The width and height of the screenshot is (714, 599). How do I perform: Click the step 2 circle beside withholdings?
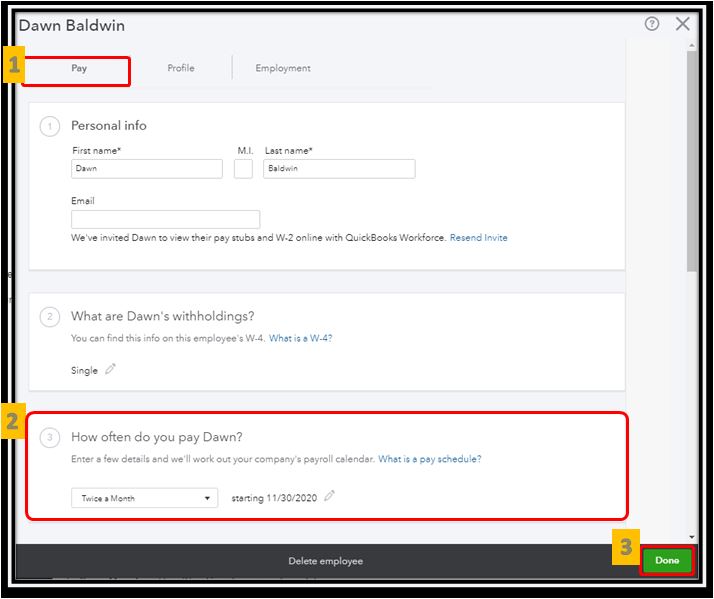50,317
